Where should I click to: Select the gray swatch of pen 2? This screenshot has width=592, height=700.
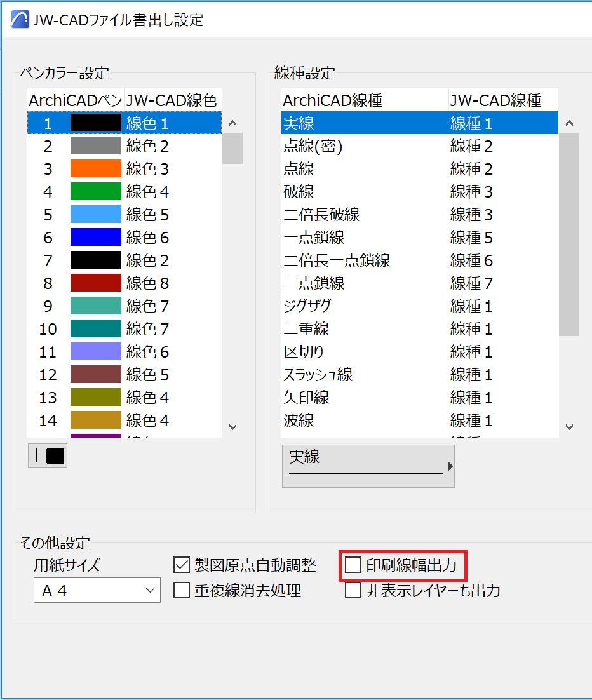click(x=95, y=146)
